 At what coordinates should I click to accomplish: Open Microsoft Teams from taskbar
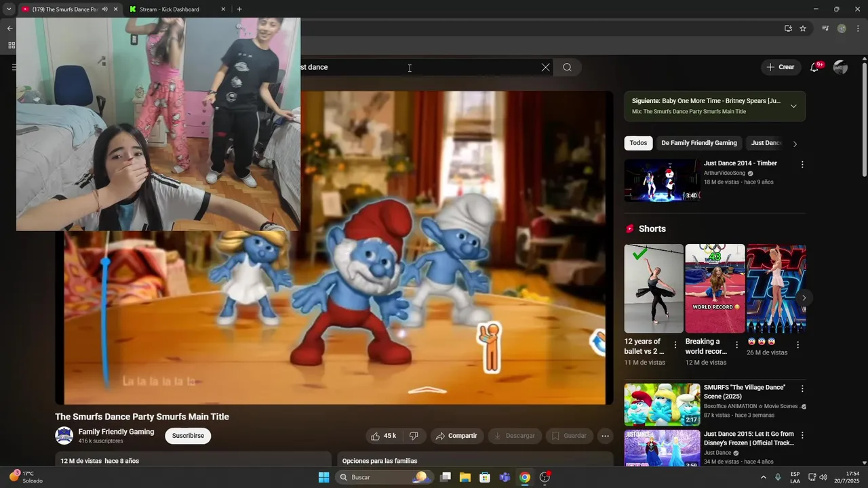tap(505, 477)
